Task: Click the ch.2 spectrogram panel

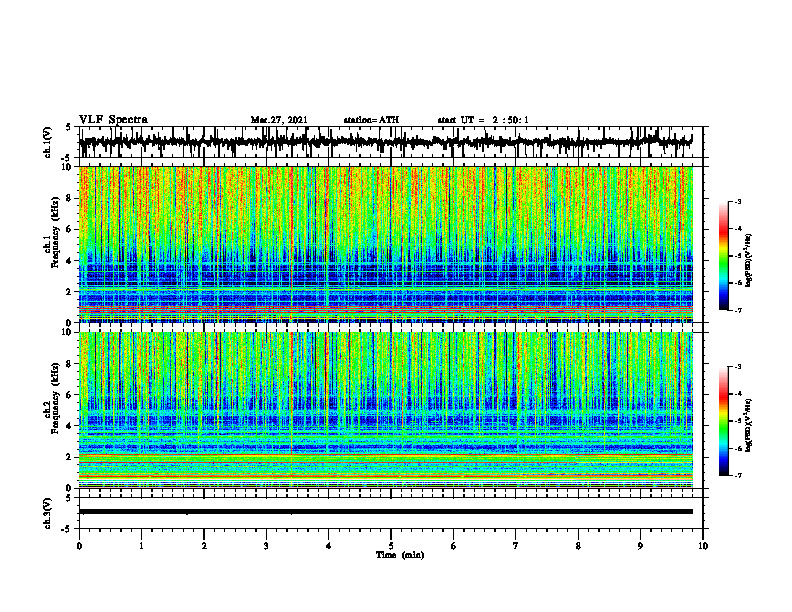Action: click(x=386, y=410)
